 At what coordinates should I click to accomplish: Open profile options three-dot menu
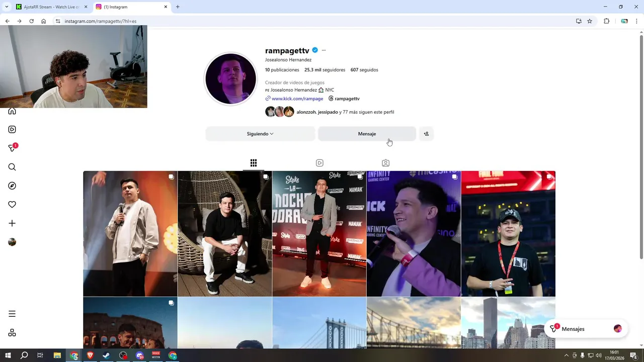pos(324,50)
